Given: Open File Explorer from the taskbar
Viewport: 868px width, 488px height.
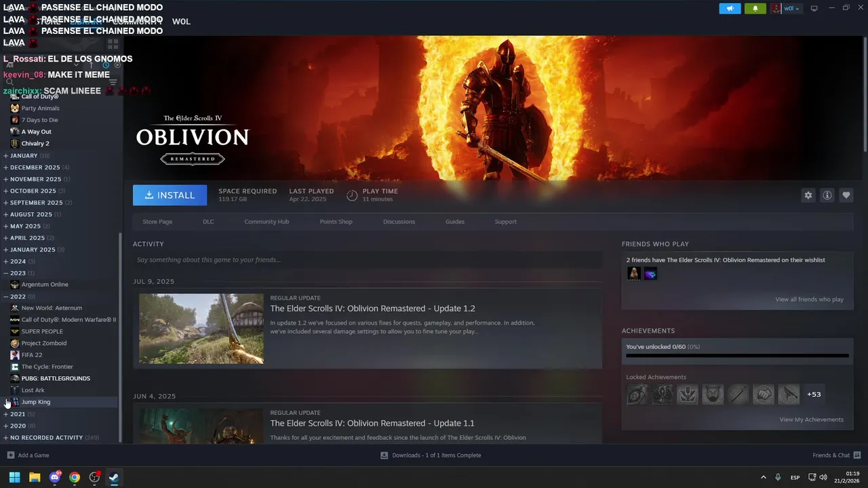Looking at the screenshot, I should point(35,477).
